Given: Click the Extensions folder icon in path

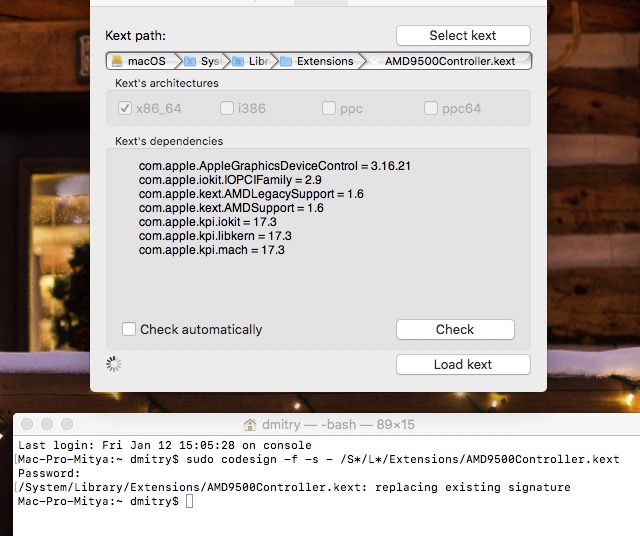Looking at the screenshot, I should click(x=286, y=61).
